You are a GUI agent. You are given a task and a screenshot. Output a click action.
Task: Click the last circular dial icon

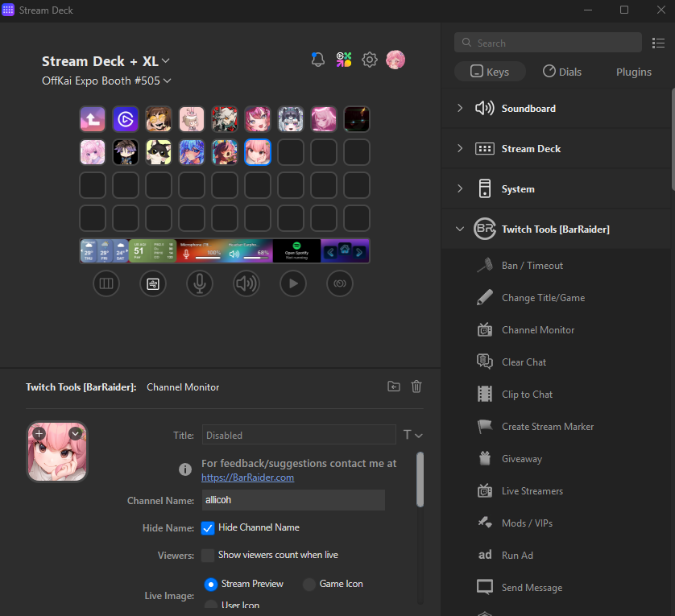coord(340,283)
